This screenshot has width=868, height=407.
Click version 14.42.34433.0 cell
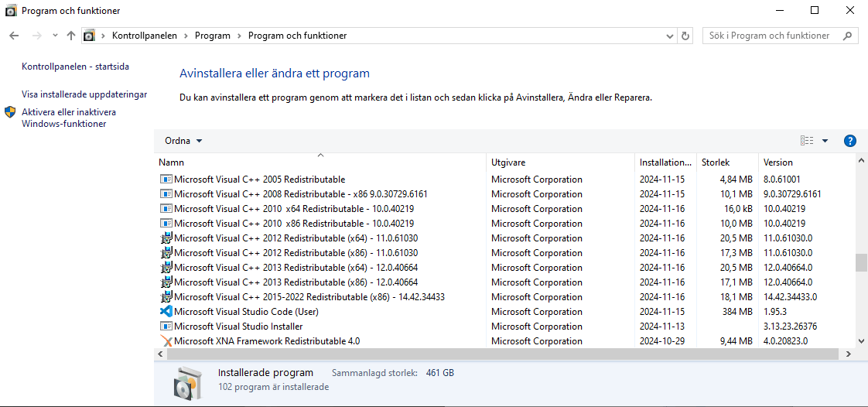pyautogui.click(x=790, y=297)
